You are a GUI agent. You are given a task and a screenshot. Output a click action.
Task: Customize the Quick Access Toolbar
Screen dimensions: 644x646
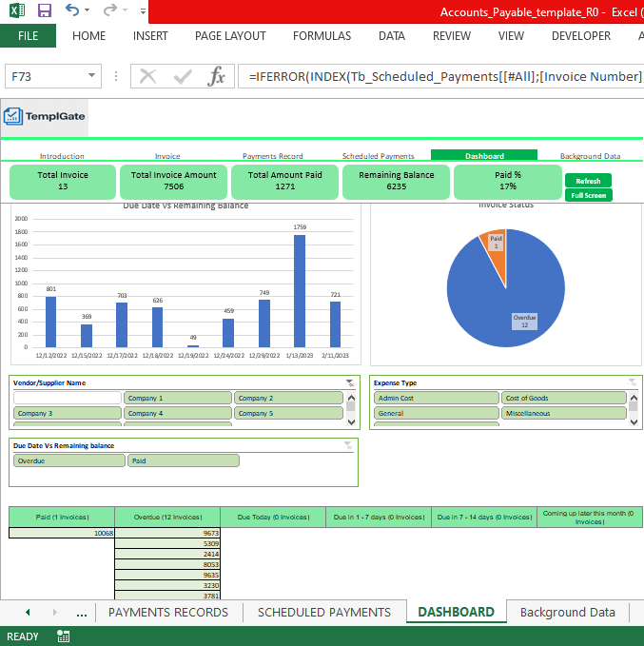tap(143, 11)
